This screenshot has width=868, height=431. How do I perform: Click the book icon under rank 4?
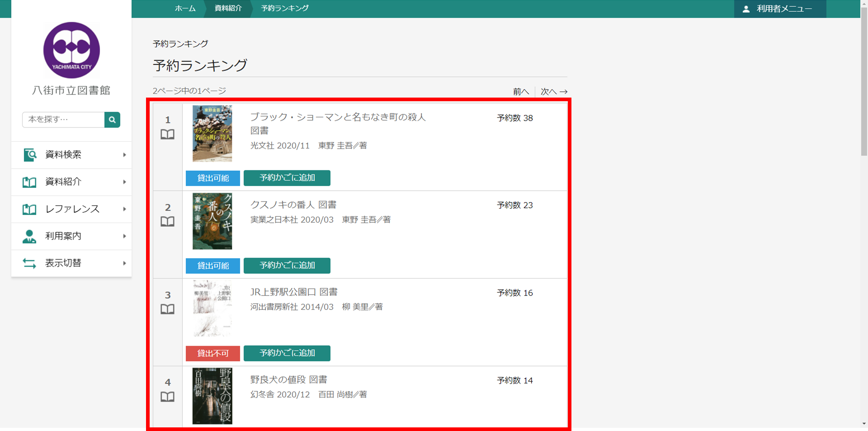coord(168,397)
